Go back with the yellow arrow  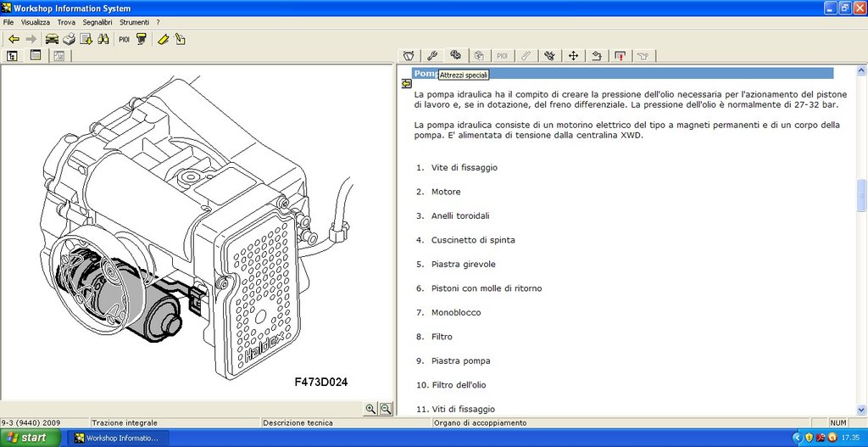coord(14,39)
